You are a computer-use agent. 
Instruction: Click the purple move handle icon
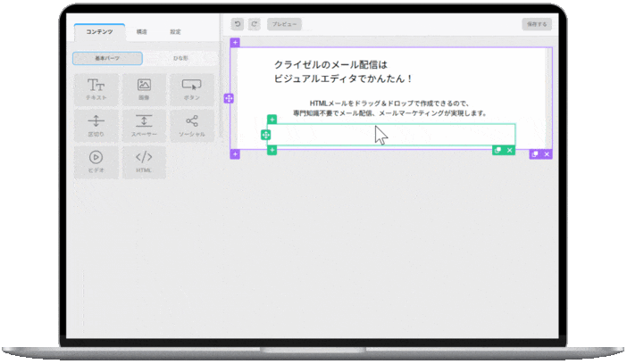[x=229, y=98]
